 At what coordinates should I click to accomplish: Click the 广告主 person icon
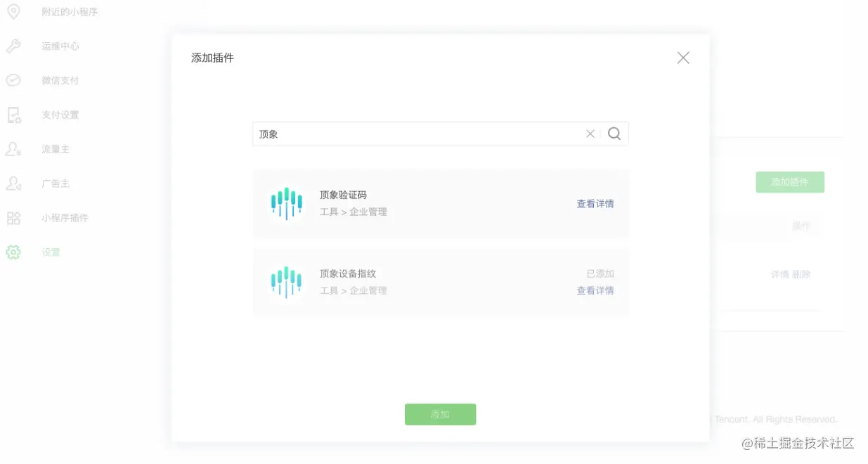[13, 183]
